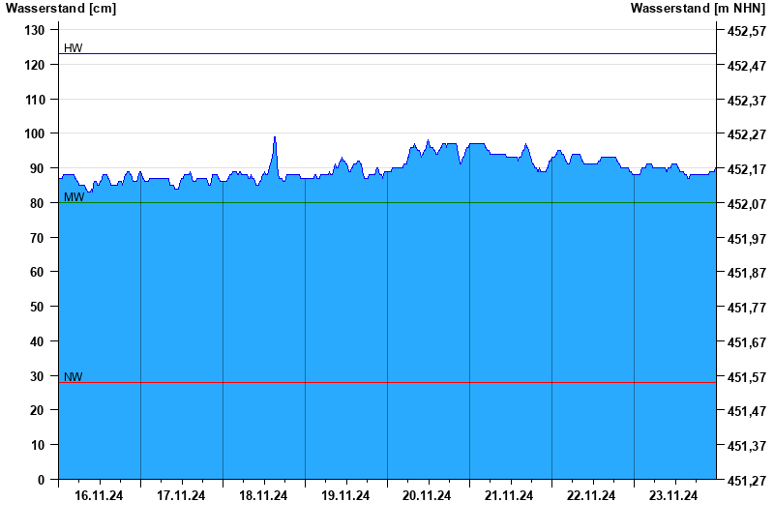
Task: Select the date label 22.11.24
Action: coord(591,495)
